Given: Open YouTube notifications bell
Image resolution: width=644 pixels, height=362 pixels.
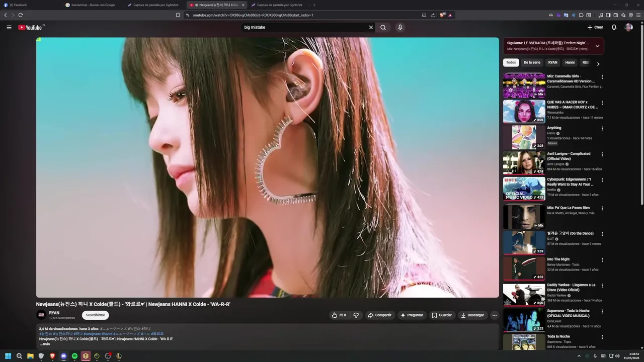Looking at the screenshot, I should click(x=614, y=27).
